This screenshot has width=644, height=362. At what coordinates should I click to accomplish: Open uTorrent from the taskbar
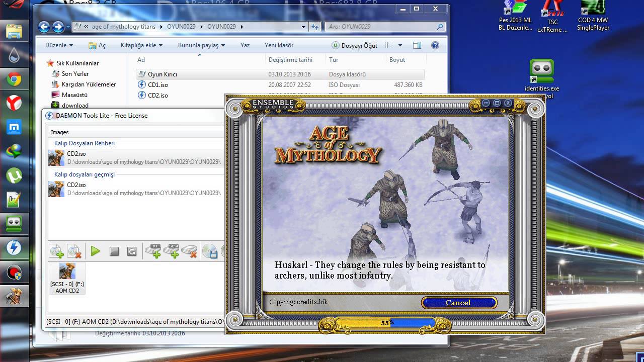(x=14, y=175)
